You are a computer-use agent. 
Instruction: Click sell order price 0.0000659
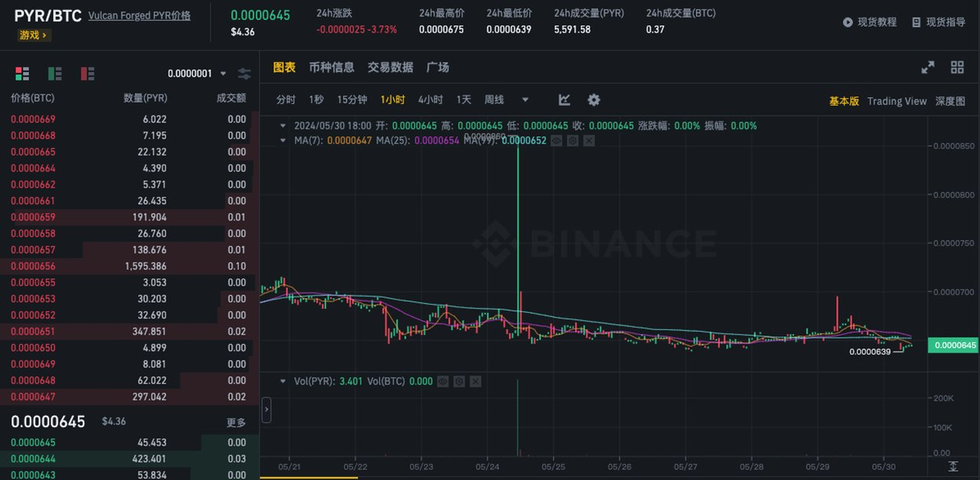point(33,217)
